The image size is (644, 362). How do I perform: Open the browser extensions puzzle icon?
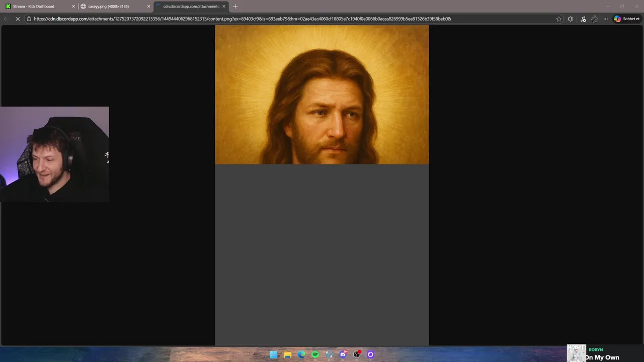570,19
